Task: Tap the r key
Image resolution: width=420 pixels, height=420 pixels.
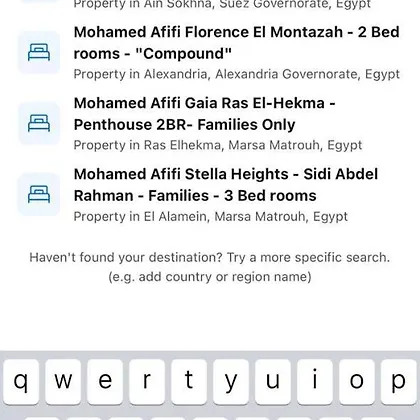Action: click(147, 381)
